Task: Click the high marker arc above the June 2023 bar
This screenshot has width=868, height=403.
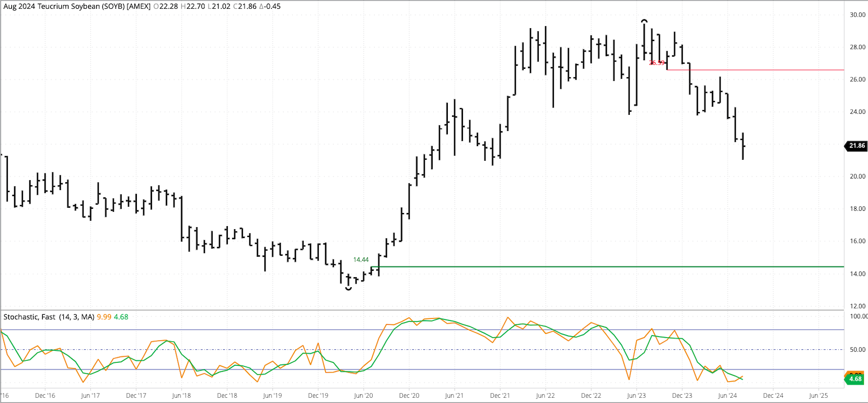Action: 644,21
